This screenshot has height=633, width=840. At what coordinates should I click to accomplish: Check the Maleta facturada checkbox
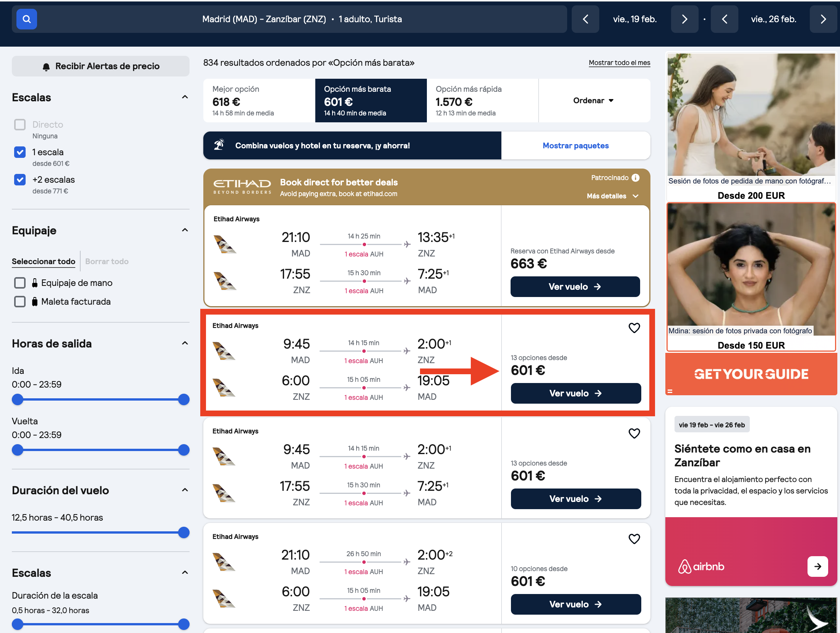click(20, 302)
